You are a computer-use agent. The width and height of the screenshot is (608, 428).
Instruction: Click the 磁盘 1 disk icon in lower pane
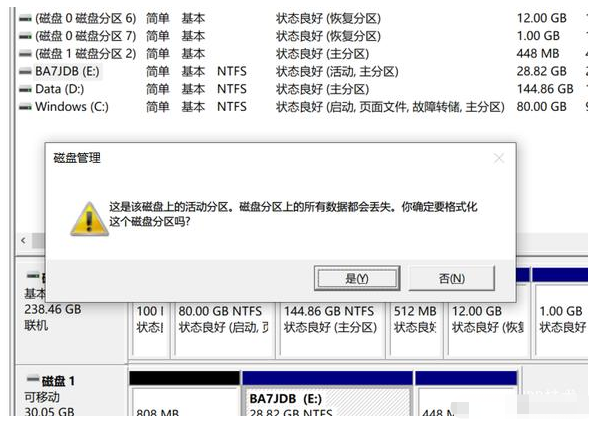(32, 382)
